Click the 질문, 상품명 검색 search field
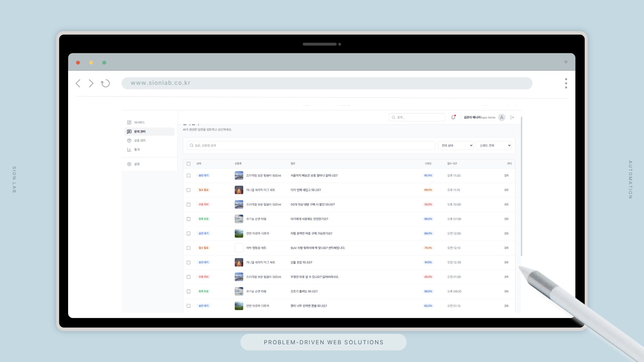644x362 pixels. [x=311, y=145]
